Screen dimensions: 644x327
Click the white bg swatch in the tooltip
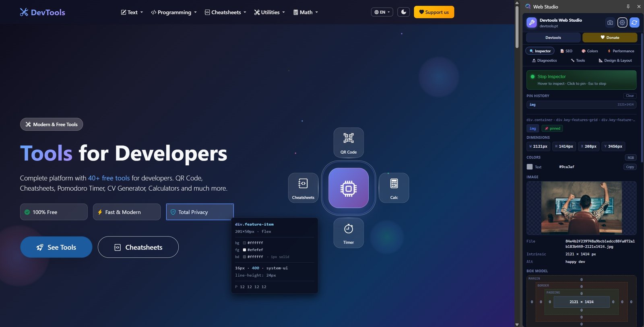pos(244,243)
